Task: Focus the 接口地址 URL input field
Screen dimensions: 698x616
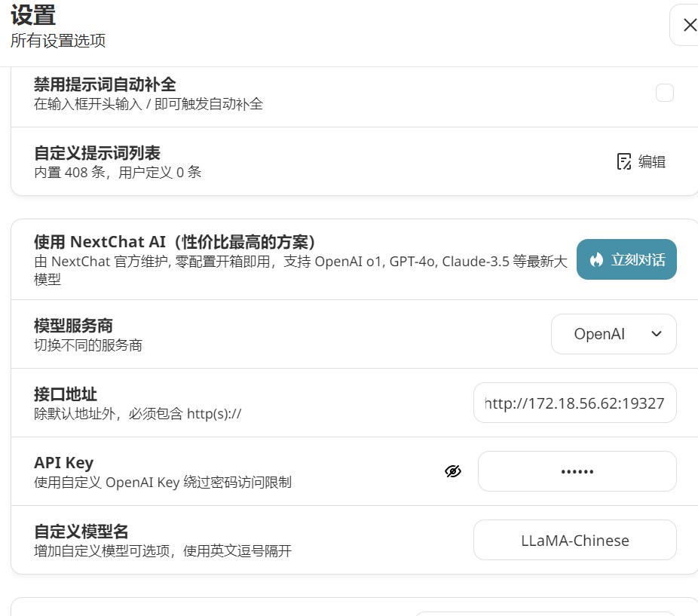Action: [x=574, y=403]
